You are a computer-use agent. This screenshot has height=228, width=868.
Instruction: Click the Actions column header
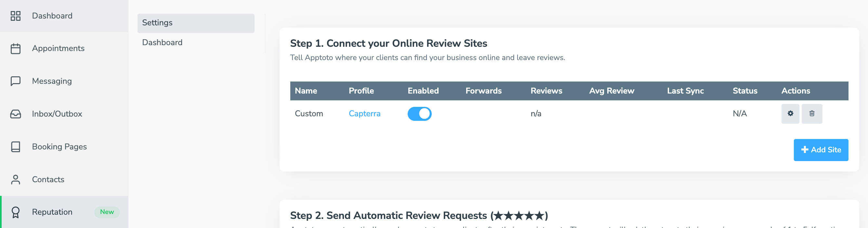click(x=796, y=91)
